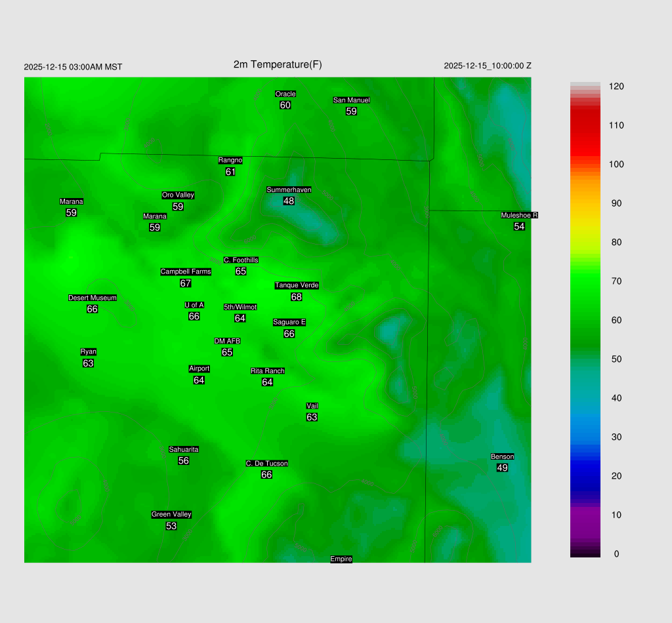Select the Benson temperature value 49
The image size is (672, 623).
pos(502,468)
